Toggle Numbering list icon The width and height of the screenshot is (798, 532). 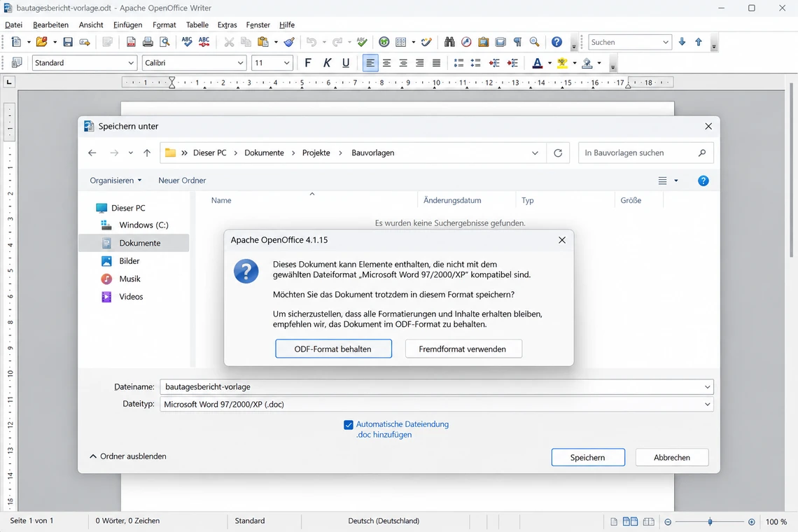(458, 62)
